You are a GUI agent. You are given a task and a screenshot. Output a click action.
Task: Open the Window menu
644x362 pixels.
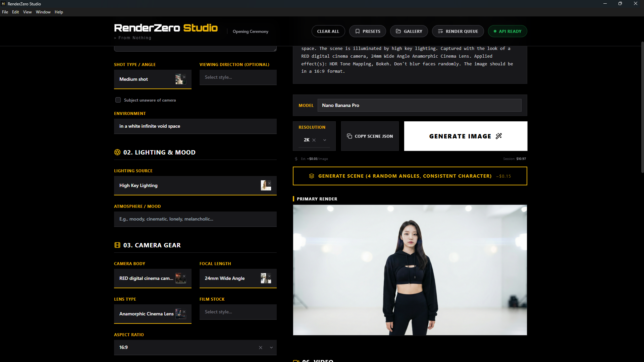[x=43, y=12]
